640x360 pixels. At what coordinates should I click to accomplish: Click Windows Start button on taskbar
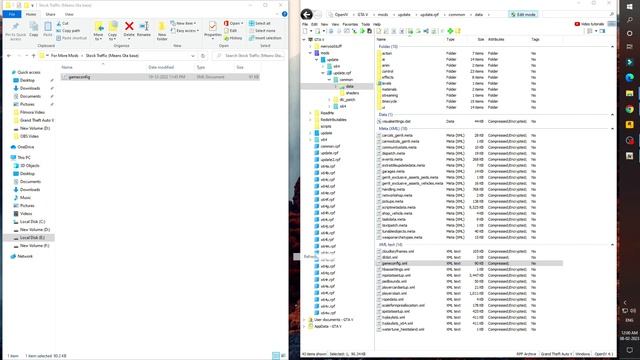pyautogui.click(x=629, y=7)
